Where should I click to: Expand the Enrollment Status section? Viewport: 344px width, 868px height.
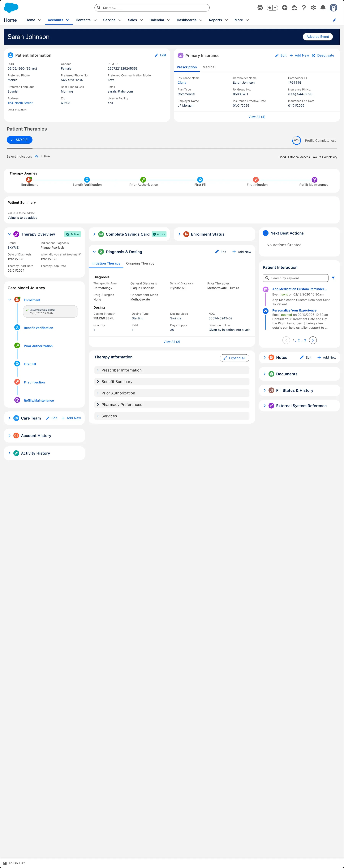click(179, 234)
